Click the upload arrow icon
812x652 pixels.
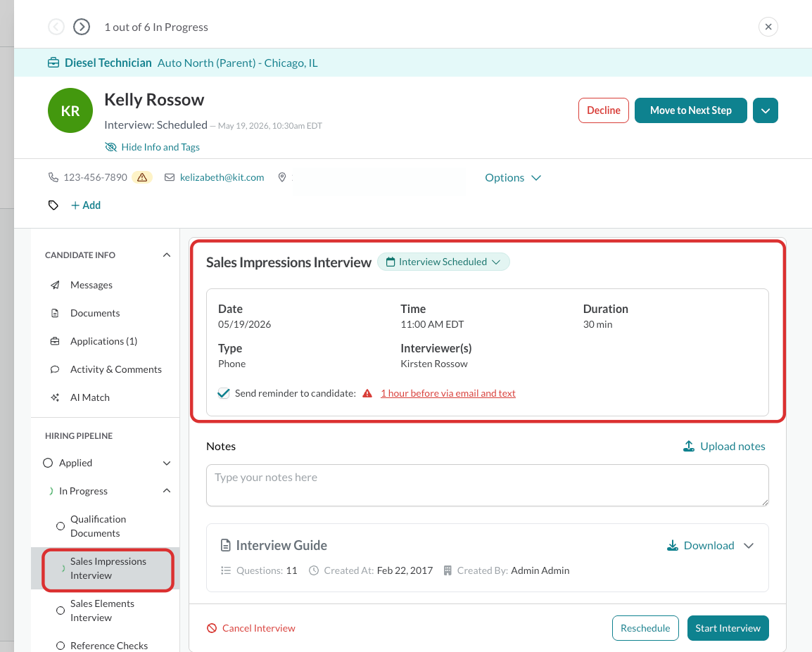(689, 446)
